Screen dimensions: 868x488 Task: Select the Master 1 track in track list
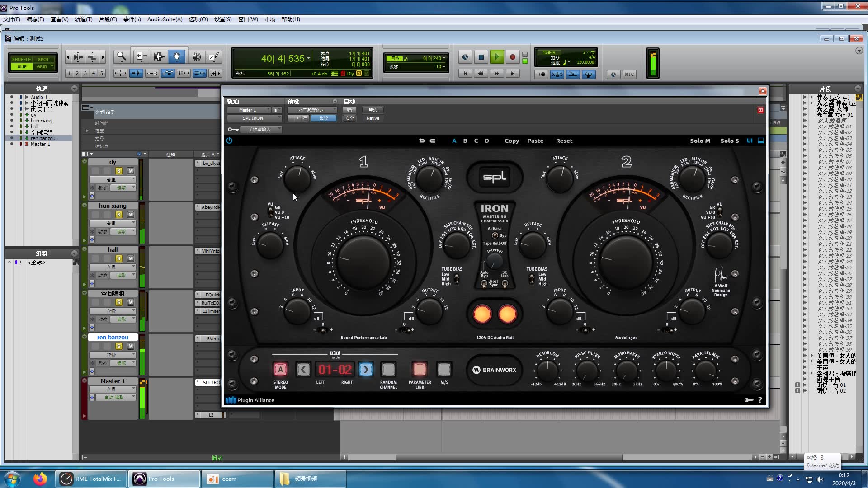(x=40, y=144)
